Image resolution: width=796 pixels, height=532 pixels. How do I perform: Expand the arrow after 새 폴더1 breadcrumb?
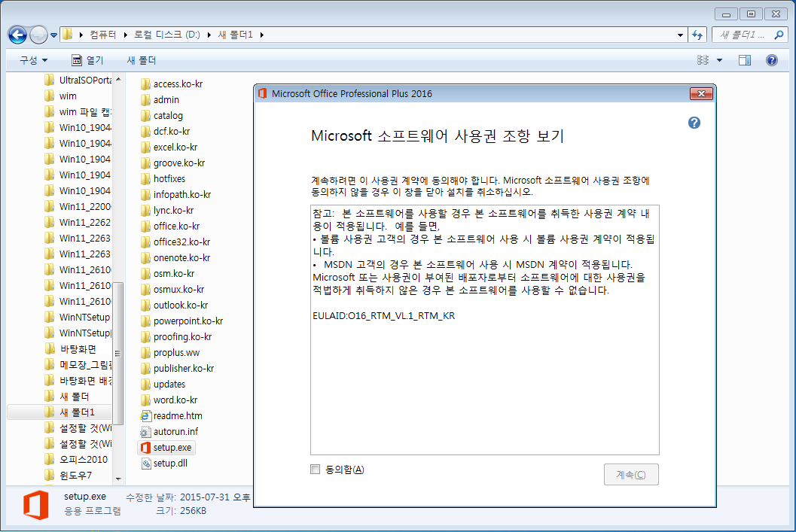[x=262, y=35]
